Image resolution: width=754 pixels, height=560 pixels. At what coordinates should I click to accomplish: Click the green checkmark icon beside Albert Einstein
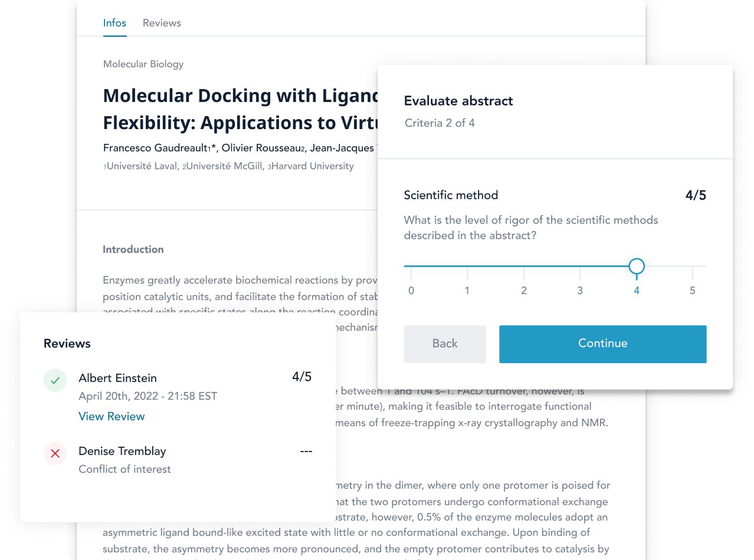click(55, 381)
